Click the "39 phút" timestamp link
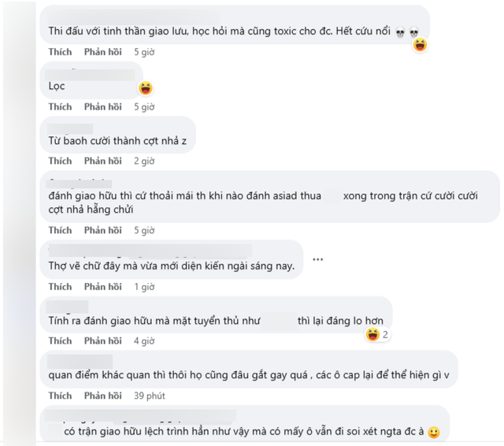This screenshot has height=446, width=504. [x=150, y=396]
